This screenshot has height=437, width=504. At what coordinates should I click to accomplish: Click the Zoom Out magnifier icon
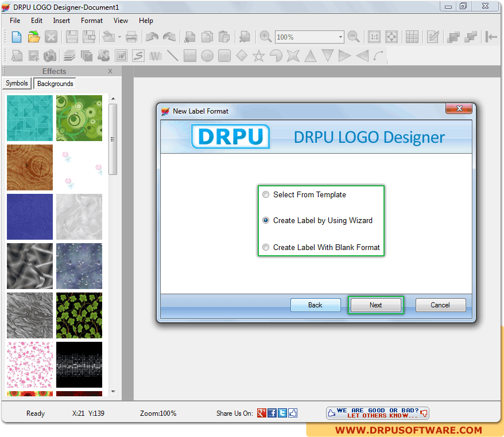click(x=354, y=37)
